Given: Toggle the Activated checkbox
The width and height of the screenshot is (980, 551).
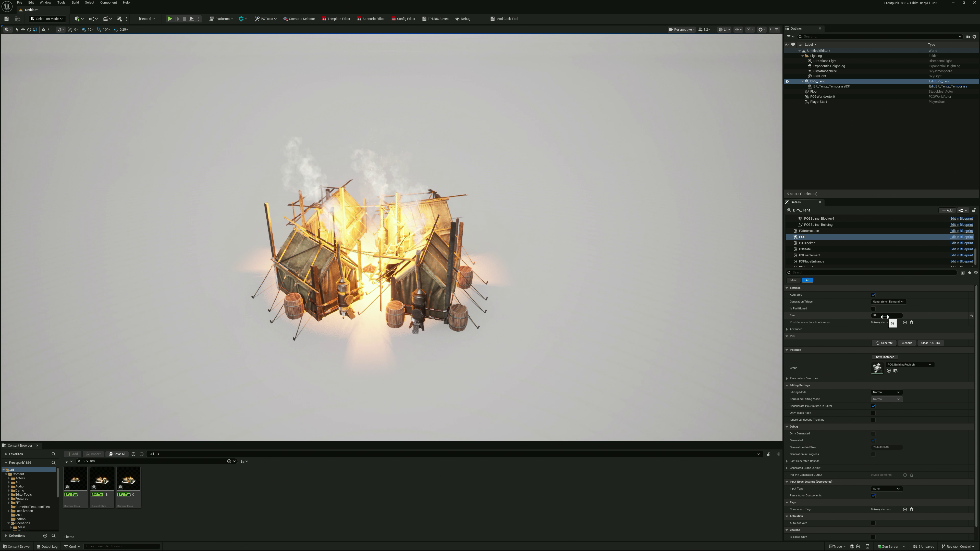Looking at the screenshot, I should tap(873, 295).
